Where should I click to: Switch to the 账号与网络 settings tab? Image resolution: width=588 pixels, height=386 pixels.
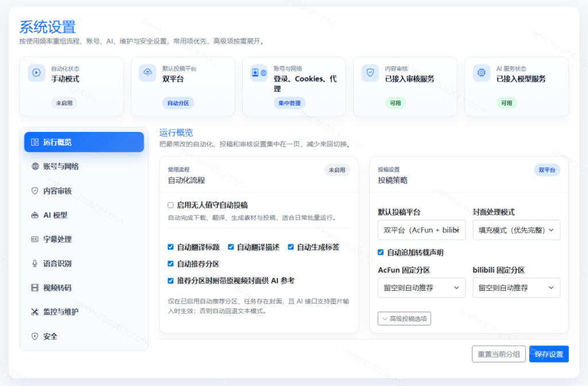coord(84,166)
